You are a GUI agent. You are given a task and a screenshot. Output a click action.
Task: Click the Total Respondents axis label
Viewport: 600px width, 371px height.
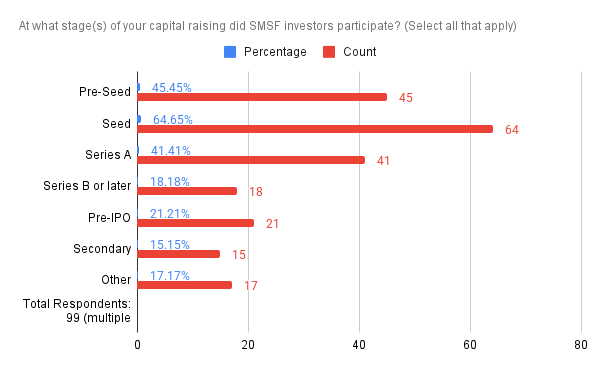tap(77, 311)
